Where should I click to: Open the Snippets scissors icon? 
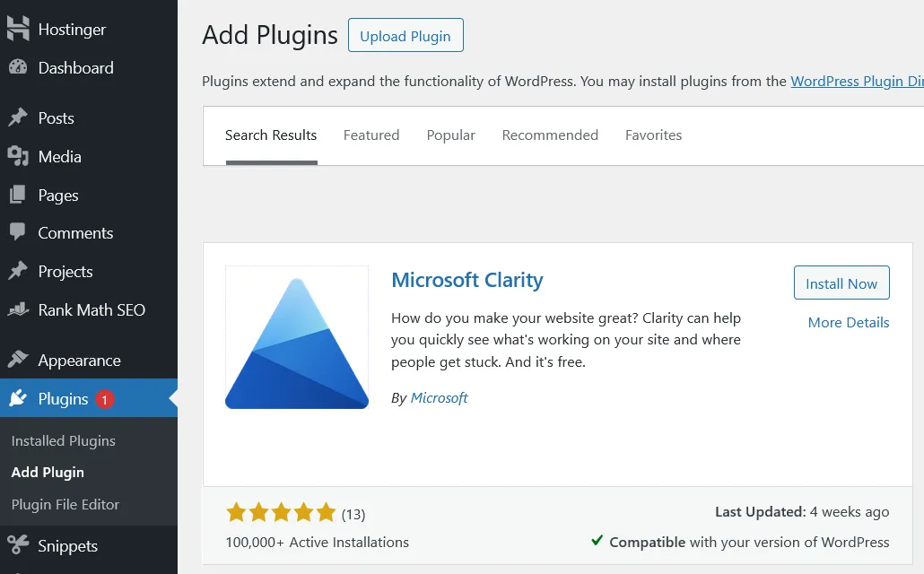pos(18,545)
